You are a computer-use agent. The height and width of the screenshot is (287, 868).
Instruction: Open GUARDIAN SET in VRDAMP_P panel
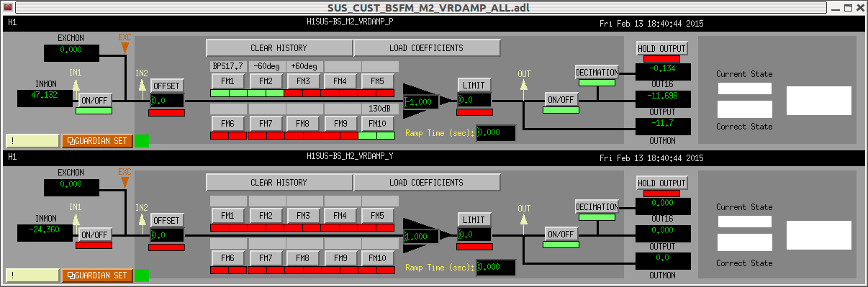(97, 141)
